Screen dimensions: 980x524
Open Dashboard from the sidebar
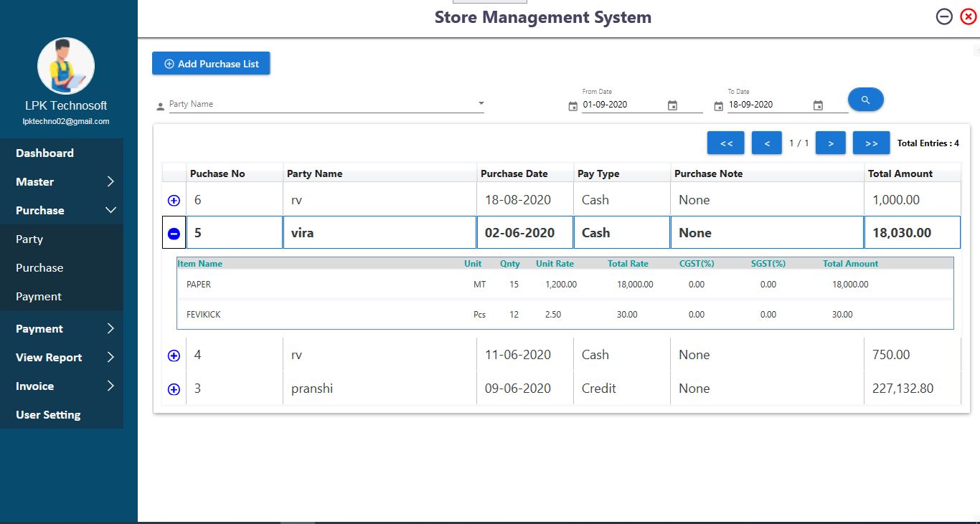point(44,153)
